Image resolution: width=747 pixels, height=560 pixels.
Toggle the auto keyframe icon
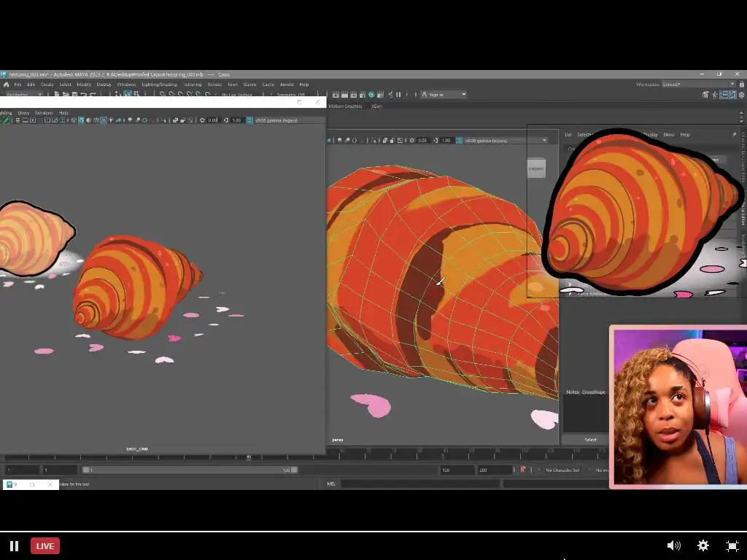(522, 470)
